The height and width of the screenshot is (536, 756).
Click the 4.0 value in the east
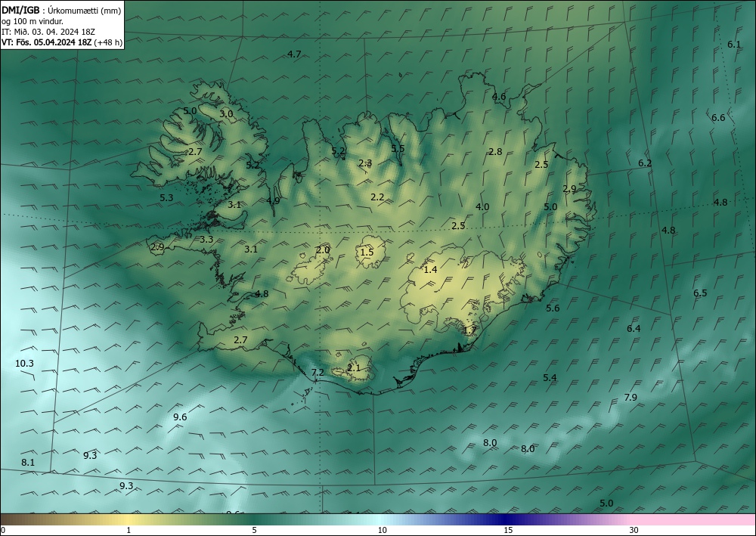[482, 207]
